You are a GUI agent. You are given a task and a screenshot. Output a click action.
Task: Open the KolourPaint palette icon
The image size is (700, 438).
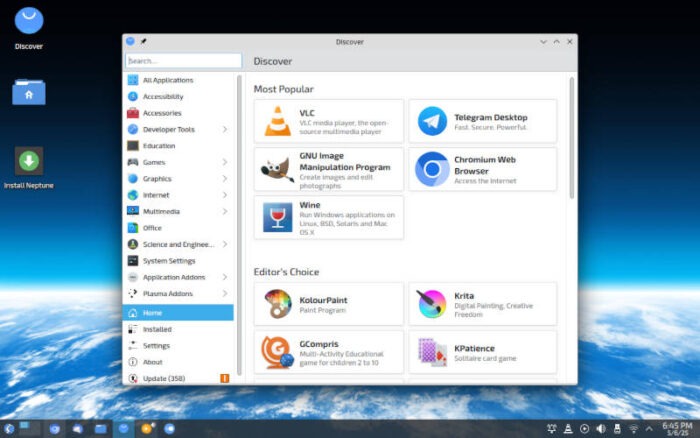tap(277, 304)
